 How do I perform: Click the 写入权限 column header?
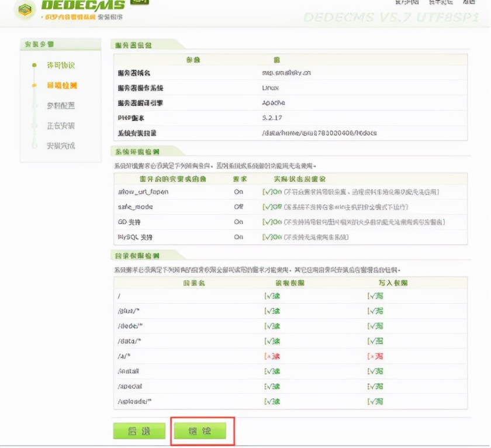coord(393,283)
